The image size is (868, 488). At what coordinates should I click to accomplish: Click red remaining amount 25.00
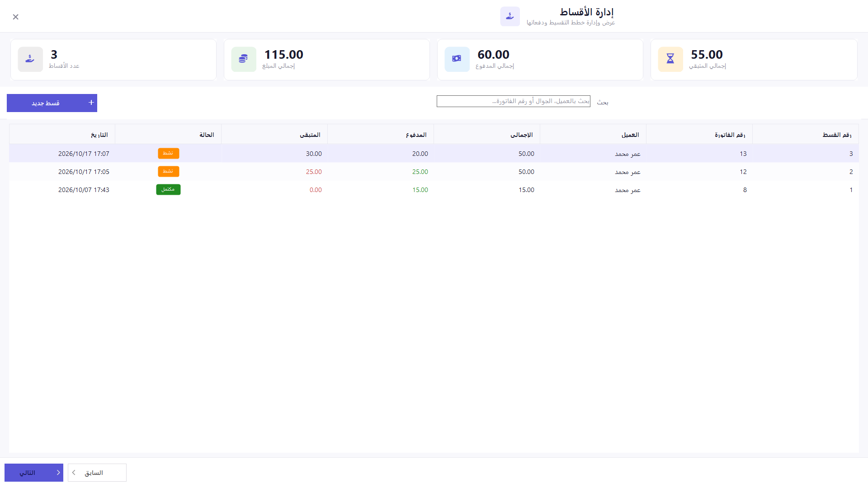click(314, 172)
